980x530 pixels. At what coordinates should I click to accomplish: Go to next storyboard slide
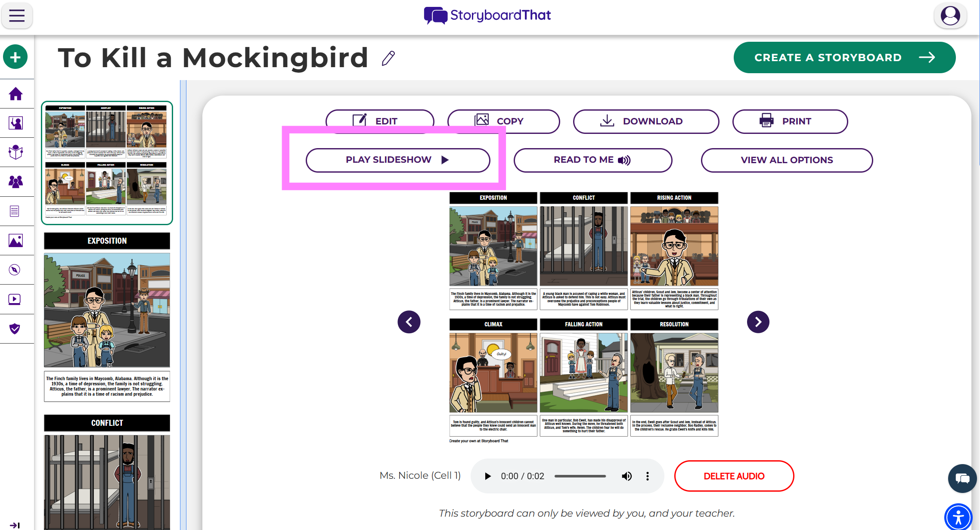[758, 322]
